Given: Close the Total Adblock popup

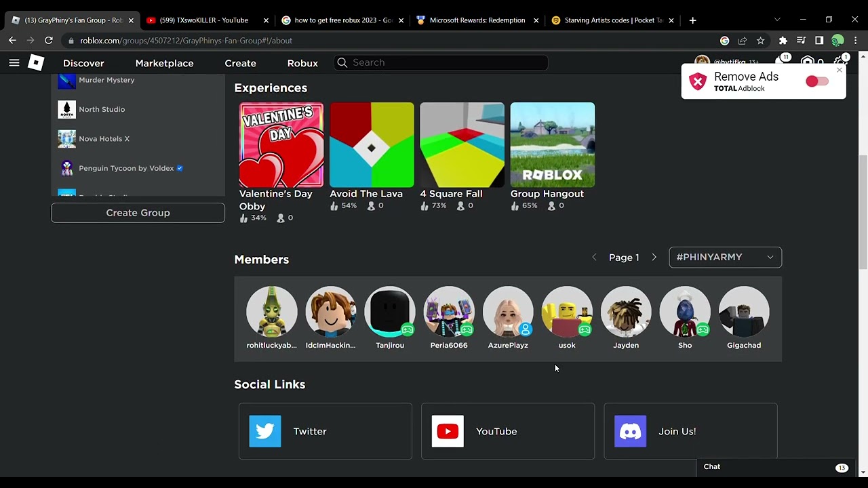Looking at the screenshot, I should coord(840,70).
